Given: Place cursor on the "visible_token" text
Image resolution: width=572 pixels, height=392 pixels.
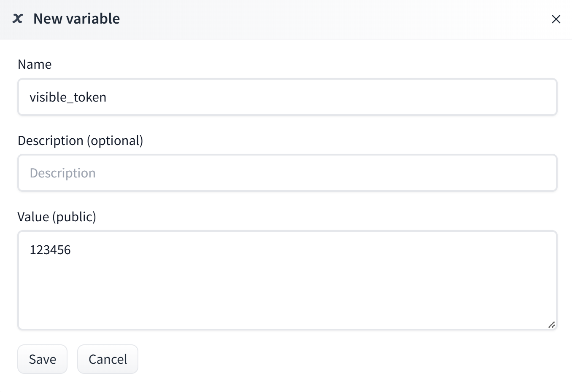Looking at the screenshot, I should (68, 97).
